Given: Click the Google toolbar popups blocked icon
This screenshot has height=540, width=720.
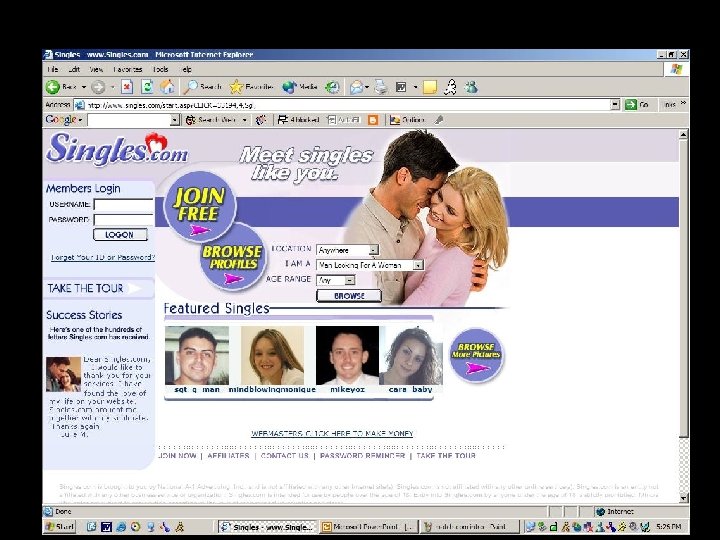Looking at the screenshot, I should 298,120.
